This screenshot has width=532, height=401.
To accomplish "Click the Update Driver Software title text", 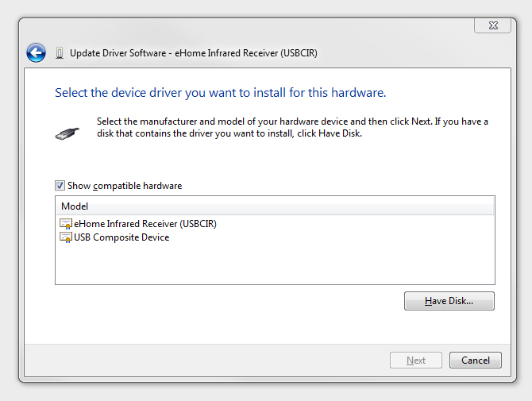I will (x=194, y=53).
